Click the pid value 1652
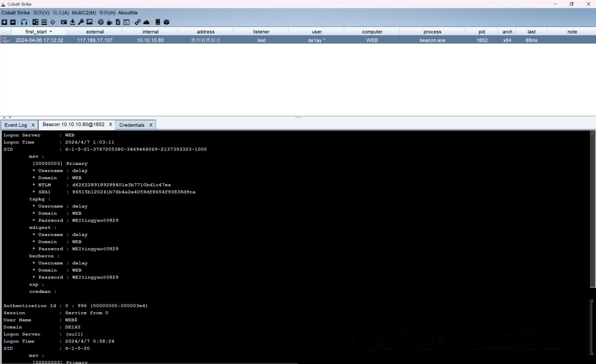Screen dimensions: 596x364 click(482, 40)
